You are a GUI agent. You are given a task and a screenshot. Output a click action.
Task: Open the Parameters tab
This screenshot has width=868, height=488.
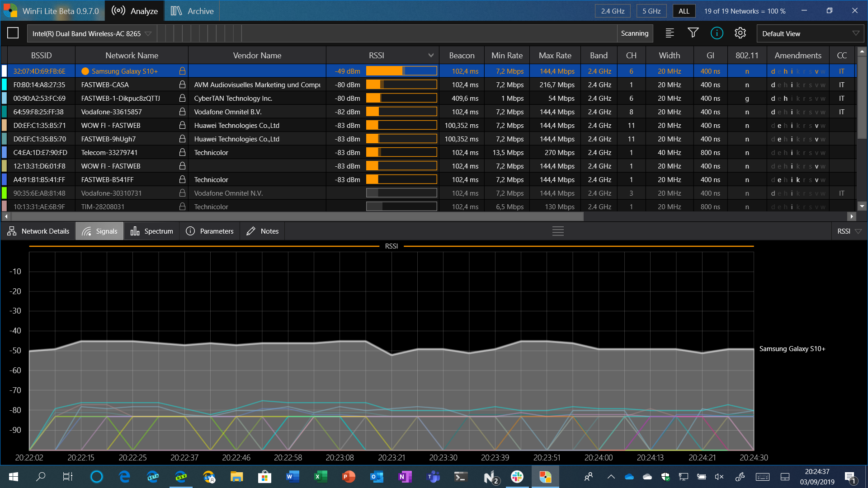point(210,231)
